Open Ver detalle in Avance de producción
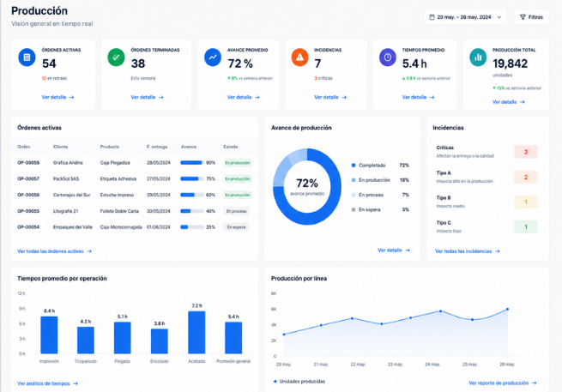The width and height of the screenshot is (562, 392). click(394, 250)
